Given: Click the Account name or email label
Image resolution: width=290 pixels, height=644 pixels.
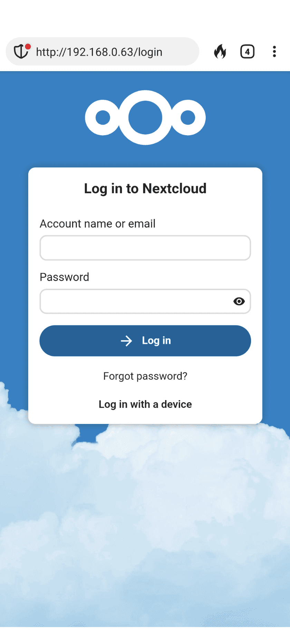Looking at the screenshot, I should [98, 224].
